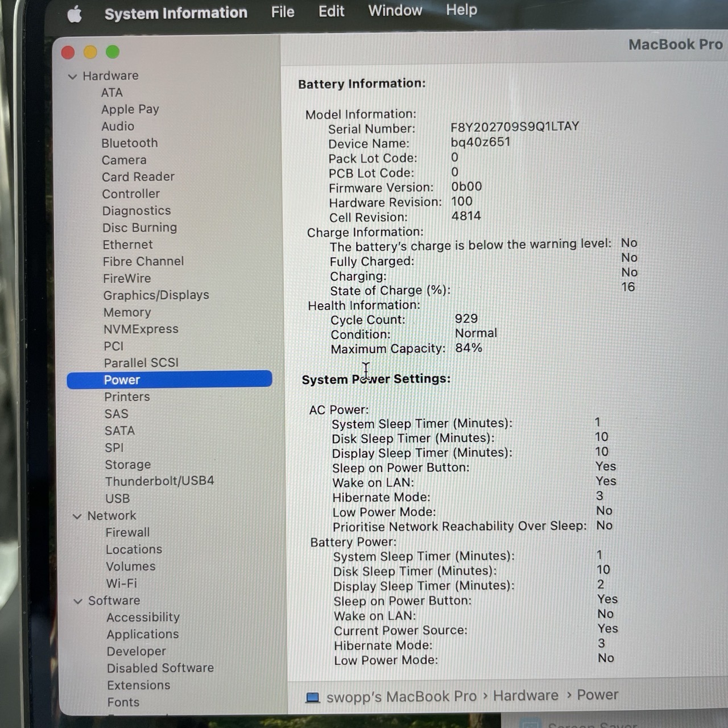Viewport: 728px width, 728px height.
Task: Select FireWire in the sidebar
Action: click(127, 279)
